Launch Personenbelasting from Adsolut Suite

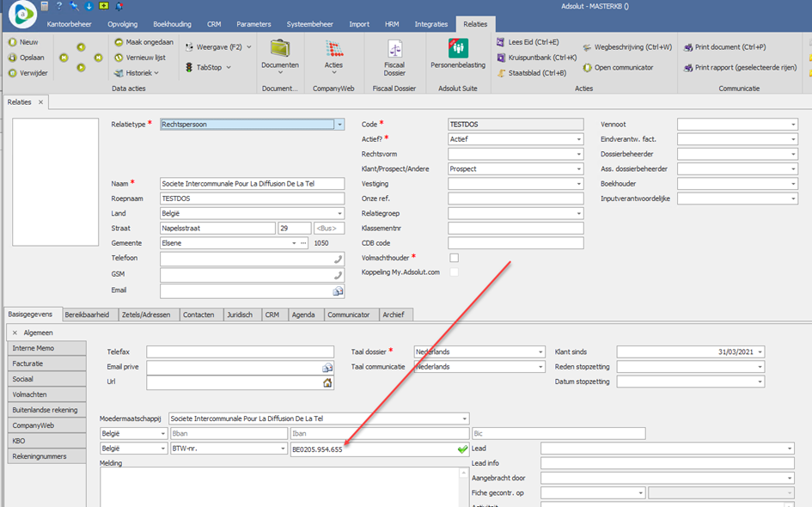tap(458, 48)
